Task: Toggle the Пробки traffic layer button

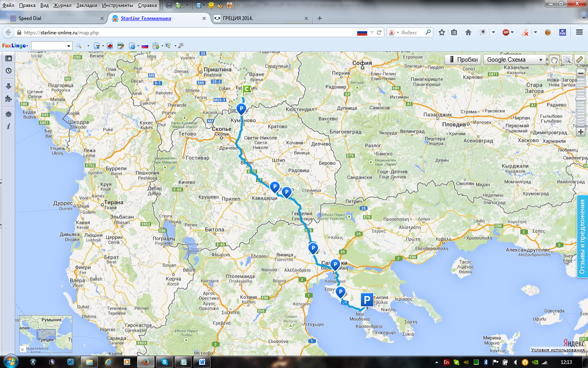Action: (463, 60)
